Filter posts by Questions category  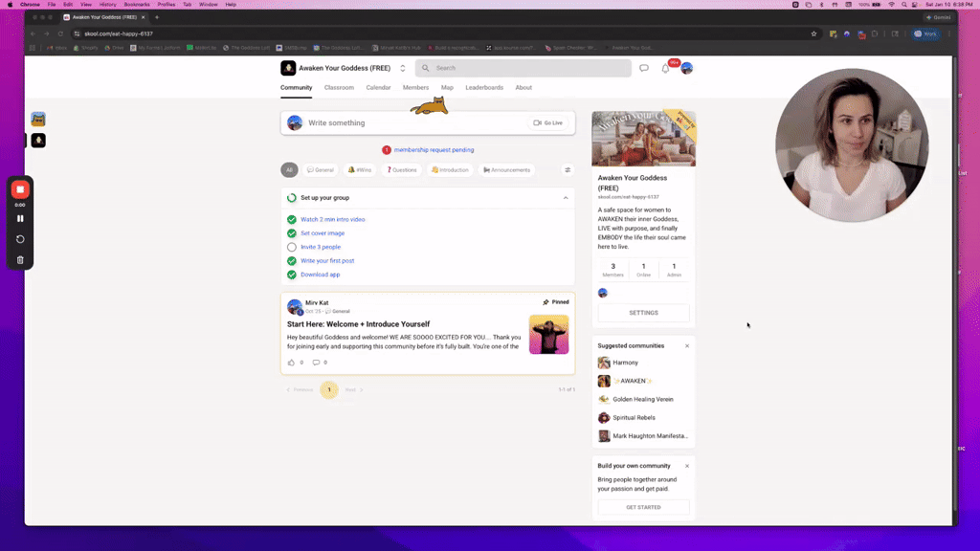pos(401,170)
